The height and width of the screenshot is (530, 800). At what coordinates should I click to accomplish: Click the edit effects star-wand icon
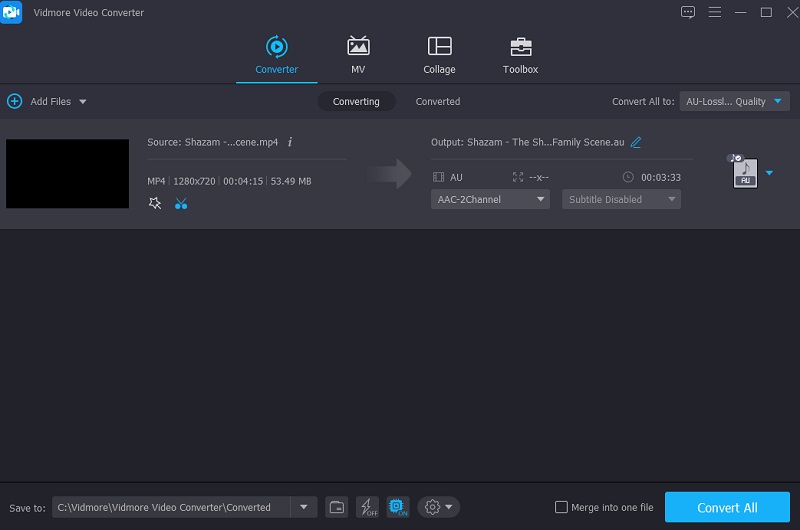pyautogui.click(x=155, y=203)
